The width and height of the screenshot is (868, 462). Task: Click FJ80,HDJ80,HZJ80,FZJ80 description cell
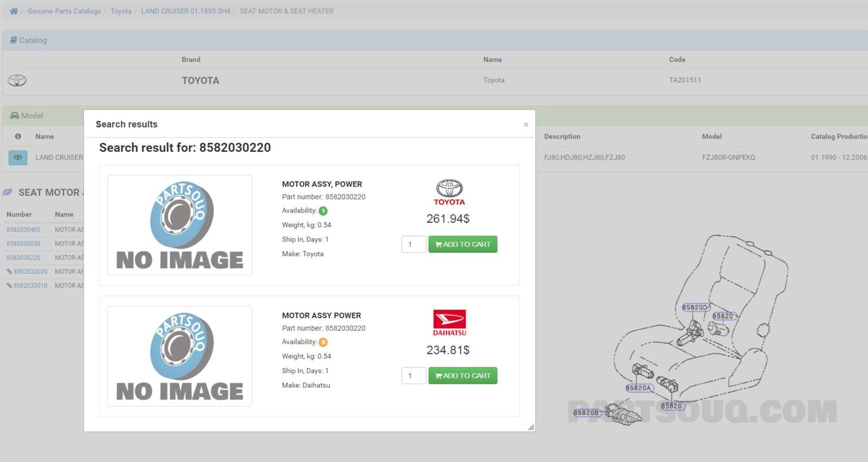tap(584, 157)
